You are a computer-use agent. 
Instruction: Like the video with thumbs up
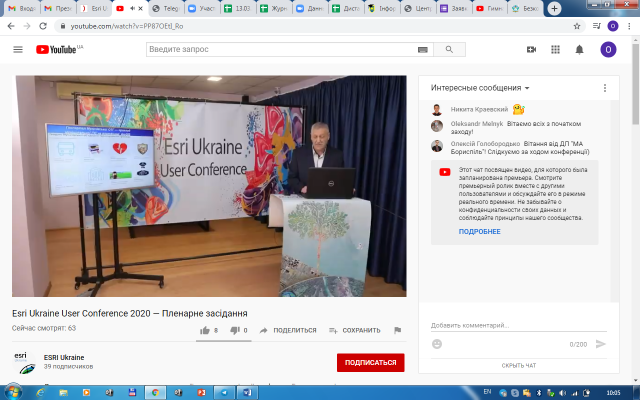pyautogui.click(x=204, y=330)
